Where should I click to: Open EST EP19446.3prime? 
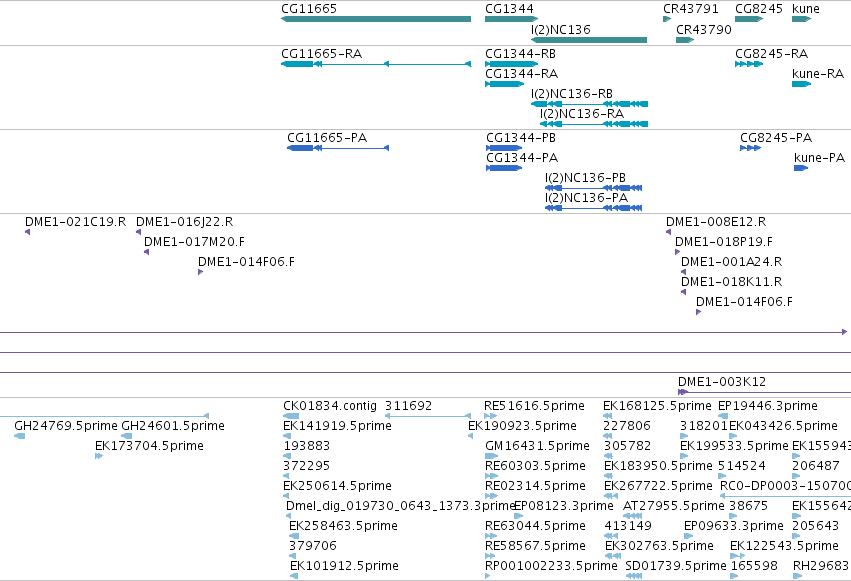pos(767,406)
